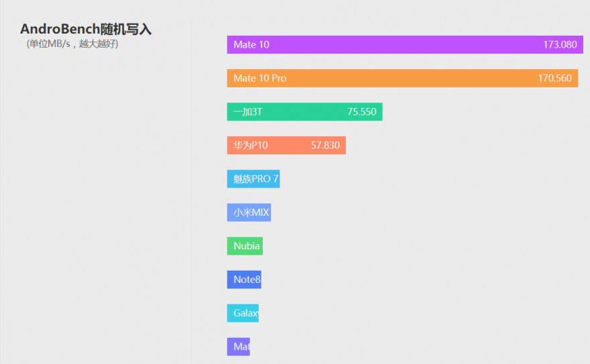Image resolution: width=590 pixels, height=364 pixels.
Task: Click the cyan Galaxy bar
Action: click(243, 313)
